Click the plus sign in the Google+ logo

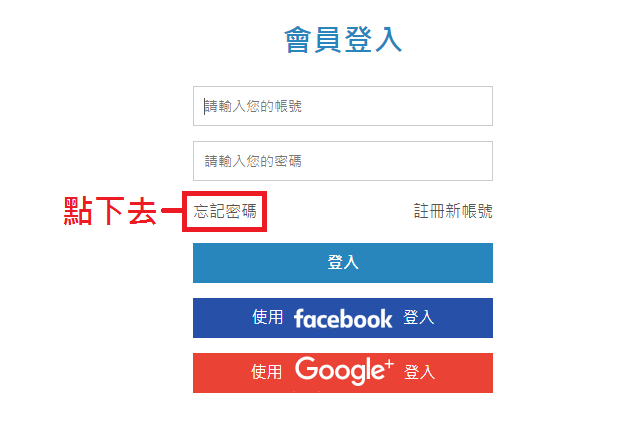[x=388, y=364]
